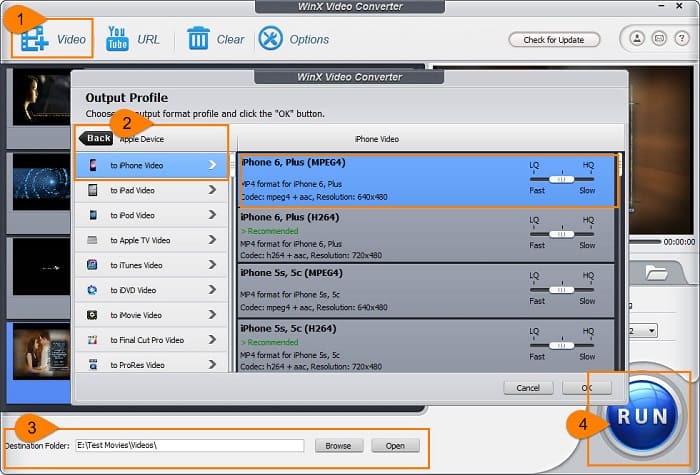Select the to iPhone Video category
The height and width of the screenshot is (475, 700).
point(152,165)
